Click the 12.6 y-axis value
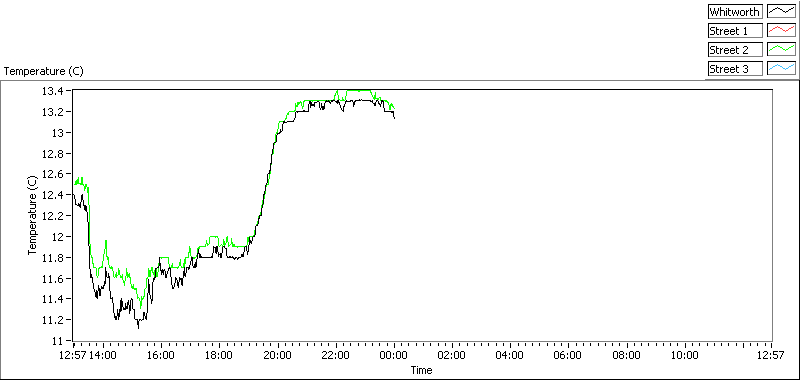Screen dimensions: 800x380 click(x=52, y=174)
